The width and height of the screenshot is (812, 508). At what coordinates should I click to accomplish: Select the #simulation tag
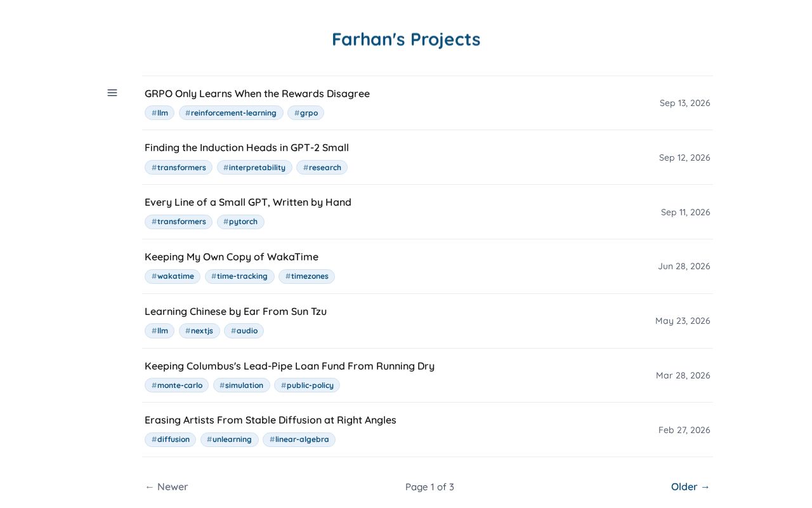[x=241, y=385]
